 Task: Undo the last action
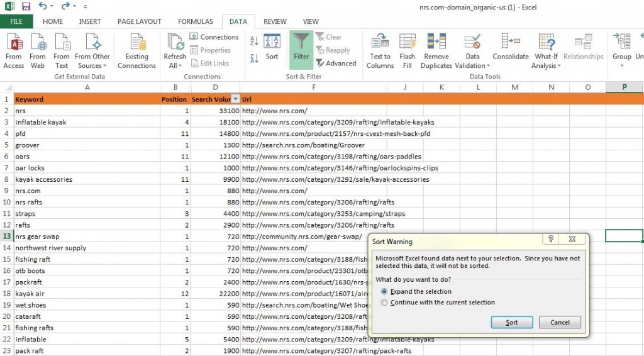coord(43,6)
